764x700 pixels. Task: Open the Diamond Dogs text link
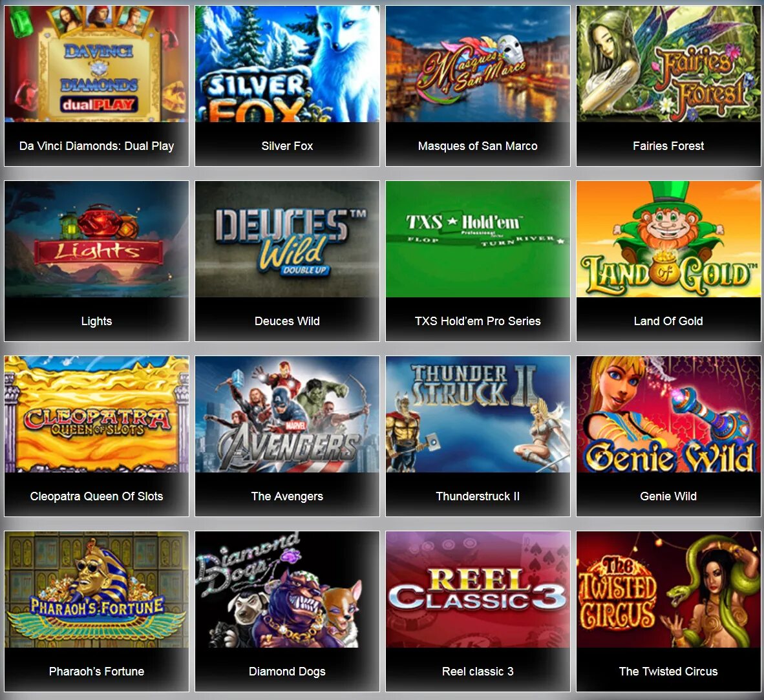[x=287, y=672]
